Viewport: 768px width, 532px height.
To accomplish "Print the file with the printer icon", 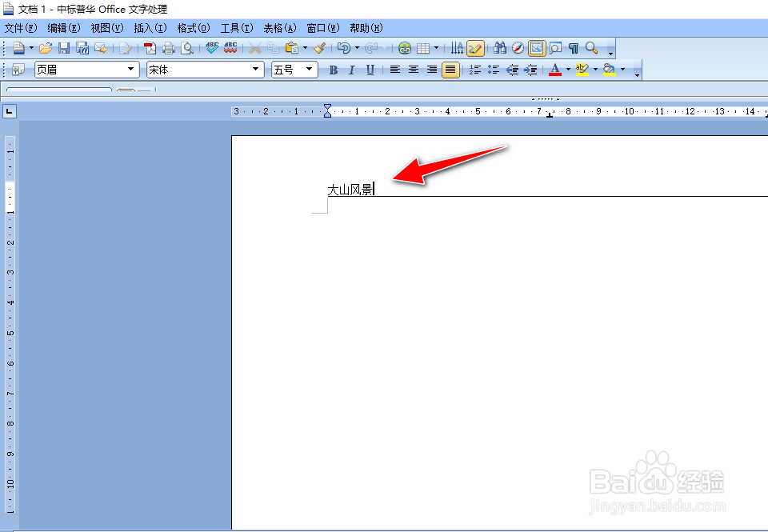I will point(169,48).
